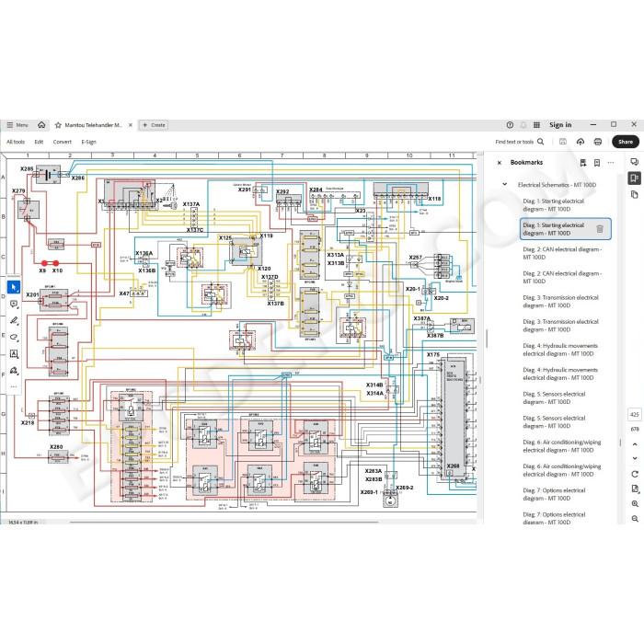Image resolution: width=644 pixels, height=644 pixels.
Task: Star the Manitou Telehandler document tab
Action: click(58, 125)
